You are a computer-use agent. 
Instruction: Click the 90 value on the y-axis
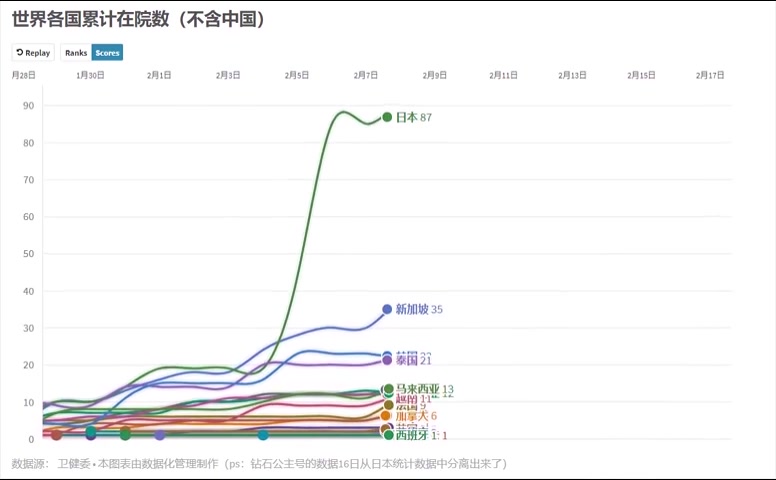pos(28,106)
